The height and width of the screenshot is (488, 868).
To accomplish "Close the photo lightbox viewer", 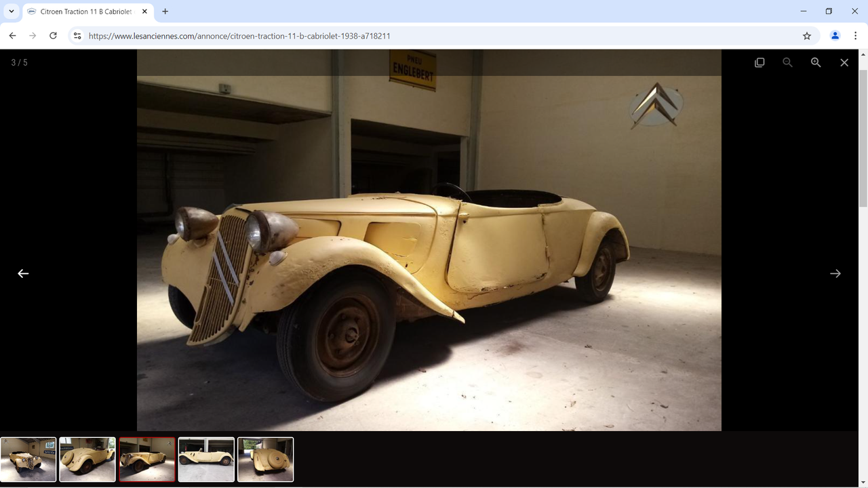I will coord(844,62).
